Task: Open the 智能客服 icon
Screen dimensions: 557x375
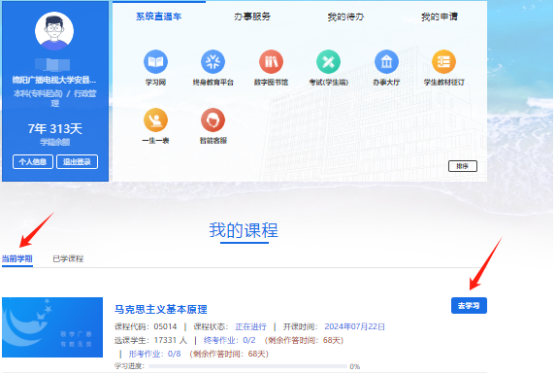Action: click(x=213, y=120)
